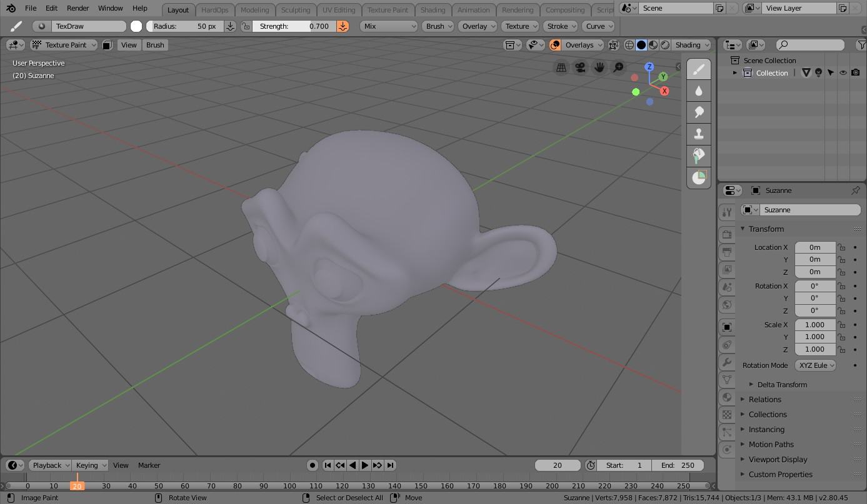The height and width of the screenshot is (504, 867).
Task: Open the Object properties tab
Action: point(726,327)
